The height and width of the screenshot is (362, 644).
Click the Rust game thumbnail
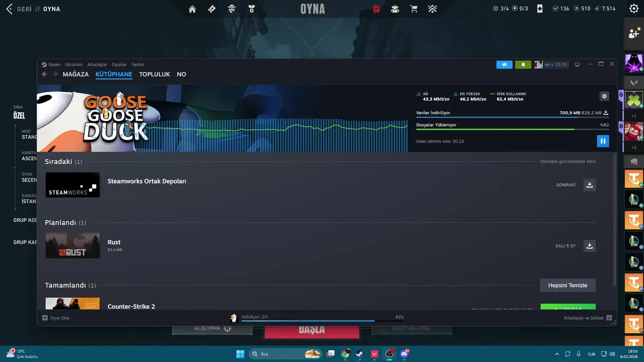click(72, 245)
